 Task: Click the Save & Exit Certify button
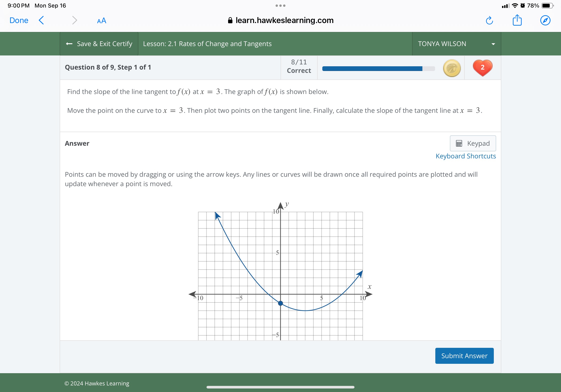pos(99,44)
